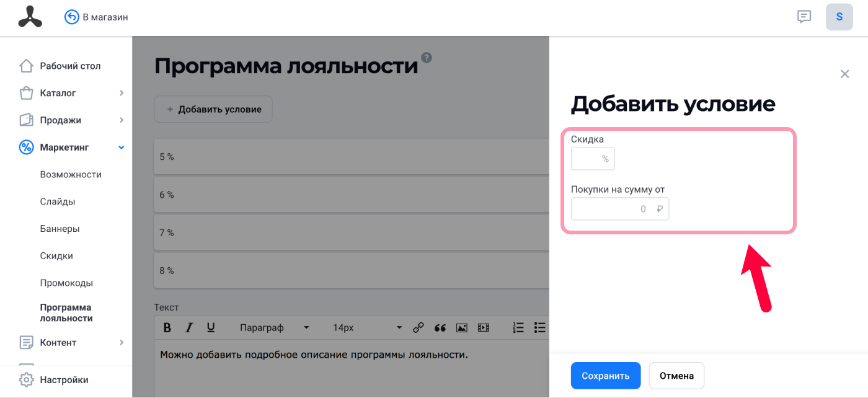
Task: Open the user avatar 'S' menu
Action: (x=839, y=17)
